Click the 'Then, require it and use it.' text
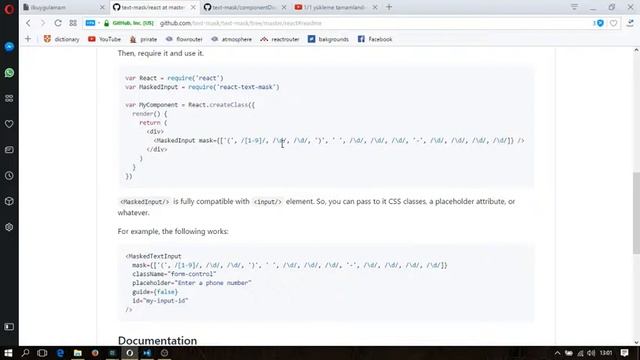 pyautogui.click(x=160, y=53)
